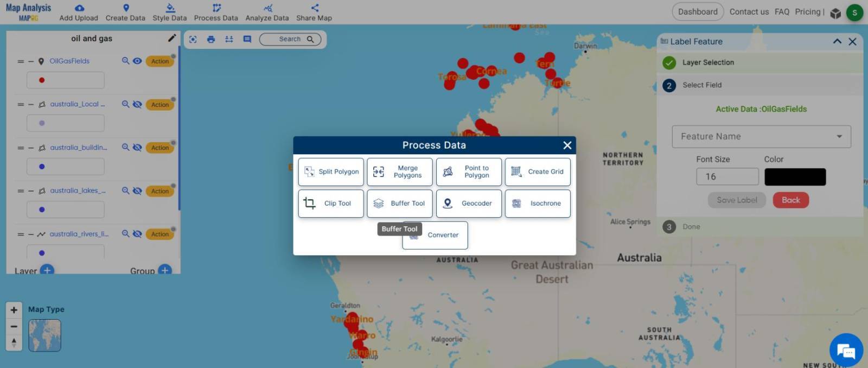This screenshot has height=368, width=868.
Task: Choose Split Polygon tool
Action: point(331,172)
